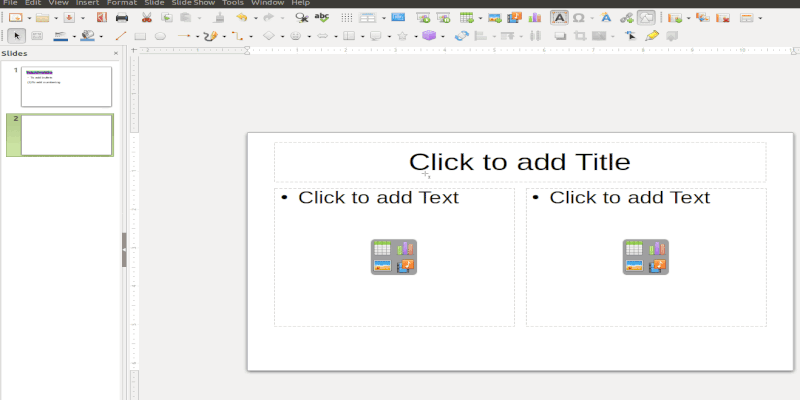Open the Undo history dropdown
The width and height of the screenshot is (800, 400).
pyautogui.click(x=255, y=18)
